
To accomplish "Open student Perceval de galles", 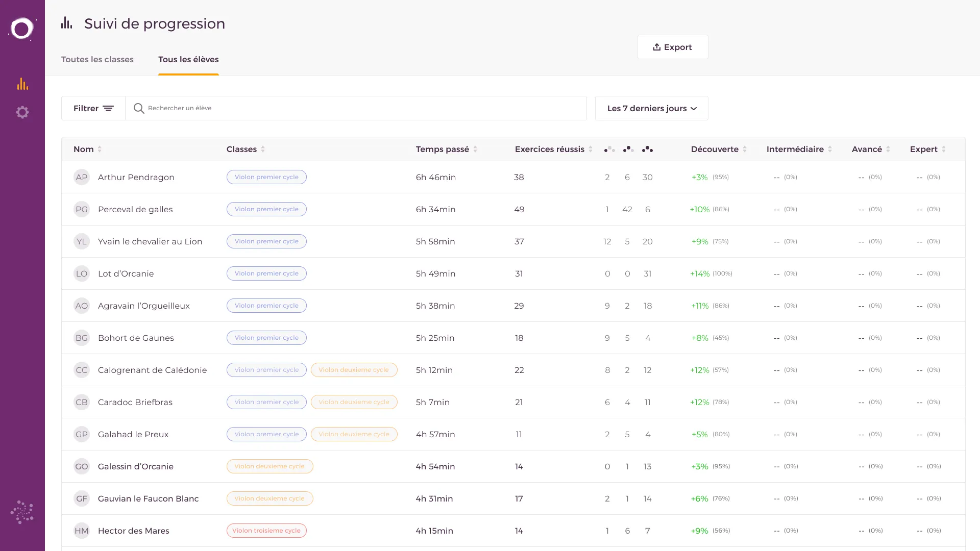I will click(135, 209).
